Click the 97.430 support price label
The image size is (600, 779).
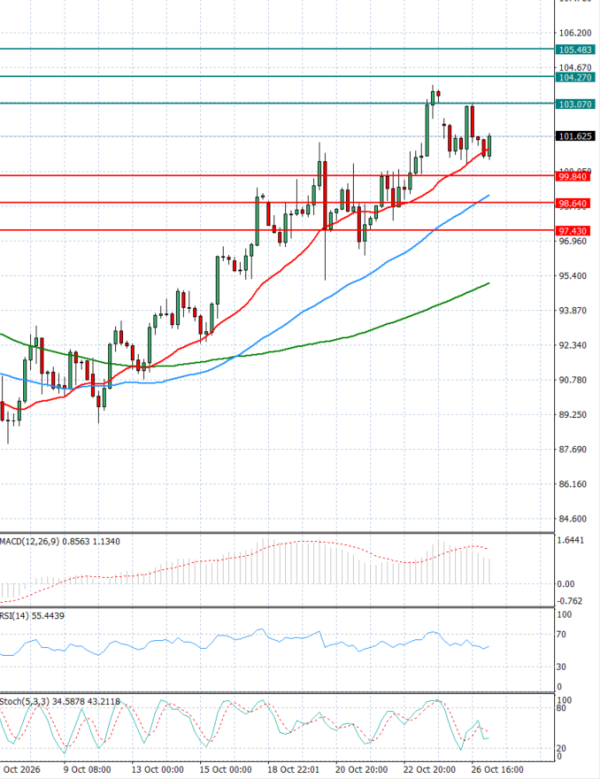[x=573, y=231]
